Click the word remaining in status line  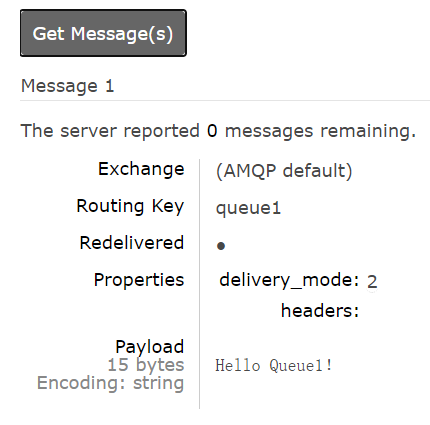pos(368,131)
